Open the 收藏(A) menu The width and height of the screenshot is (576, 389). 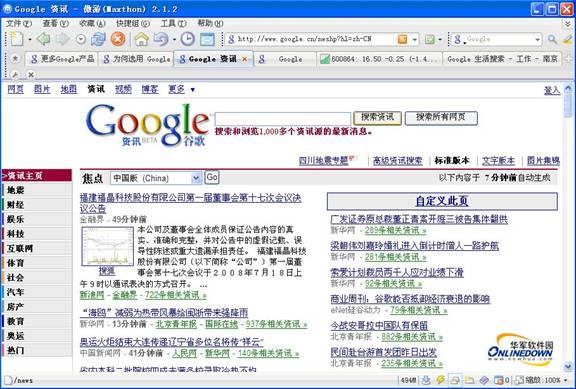pos(92,23)
